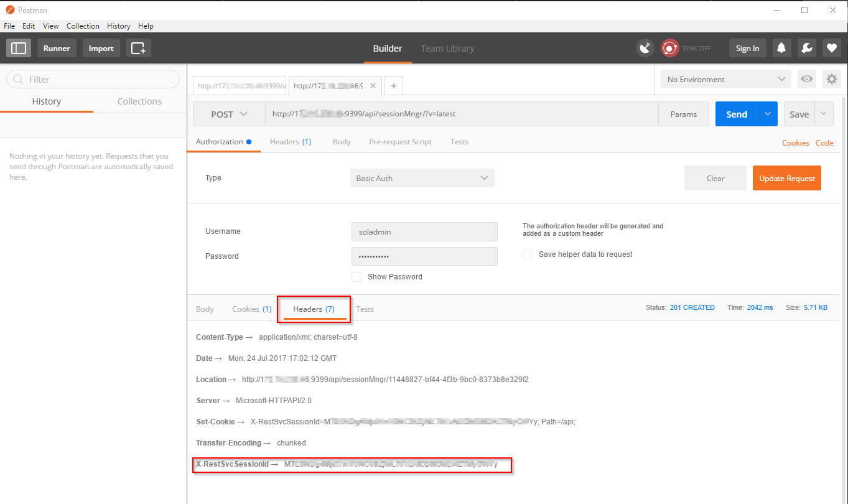
Task: Switch to the first inactive request tab
Action: pos(240,86)
